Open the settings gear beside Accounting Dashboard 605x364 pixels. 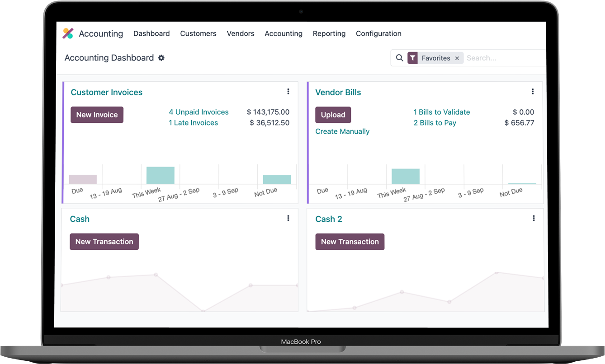pyautogui.click(x=161, y=58)
